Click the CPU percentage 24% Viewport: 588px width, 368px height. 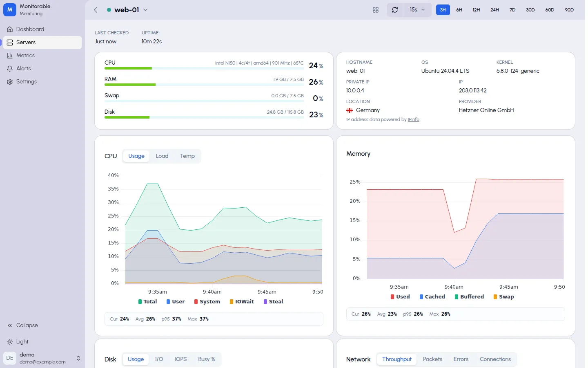(316, 66)
